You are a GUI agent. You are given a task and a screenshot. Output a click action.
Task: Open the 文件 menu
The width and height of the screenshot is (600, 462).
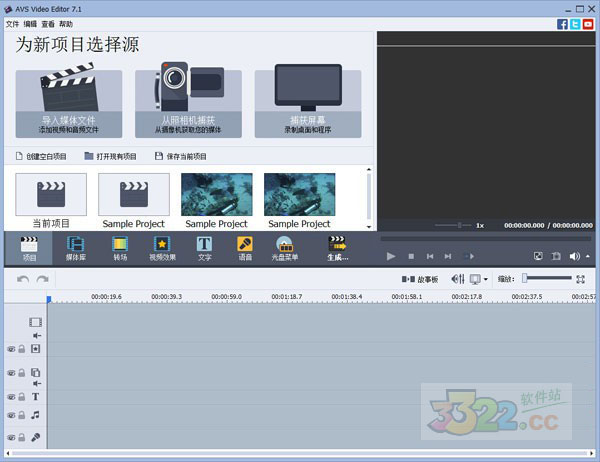tap(11, 23)
